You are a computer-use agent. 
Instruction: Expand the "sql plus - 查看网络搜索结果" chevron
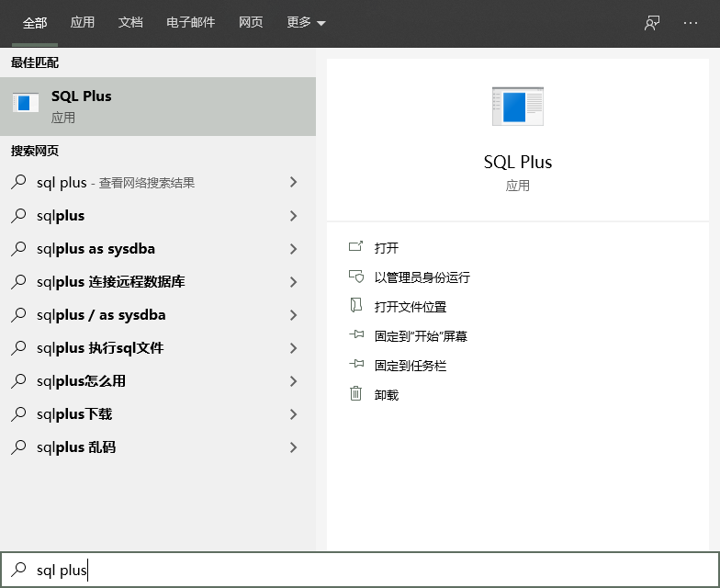click(x=294, y=182)
